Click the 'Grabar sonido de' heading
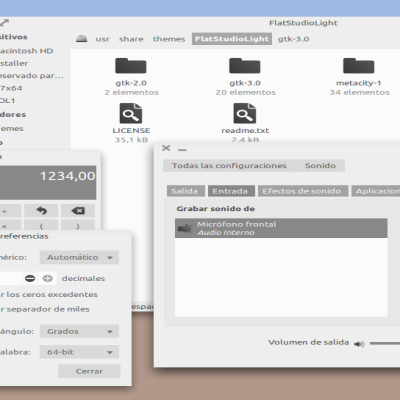 click(x=216, y=209)
